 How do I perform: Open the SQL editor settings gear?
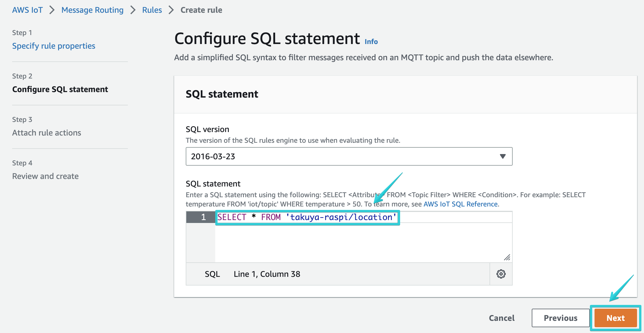[501, 274]
